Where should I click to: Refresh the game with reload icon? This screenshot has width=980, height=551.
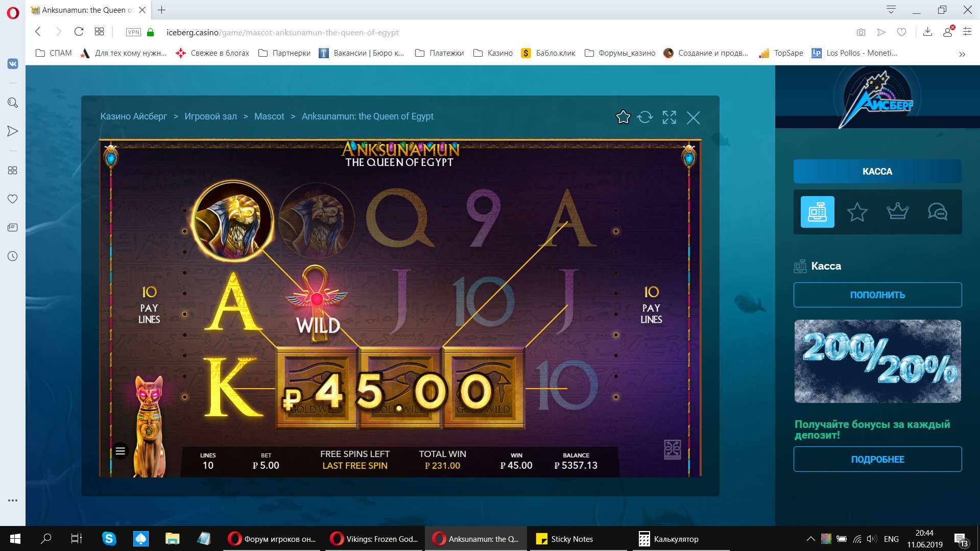tap(645, 117)
